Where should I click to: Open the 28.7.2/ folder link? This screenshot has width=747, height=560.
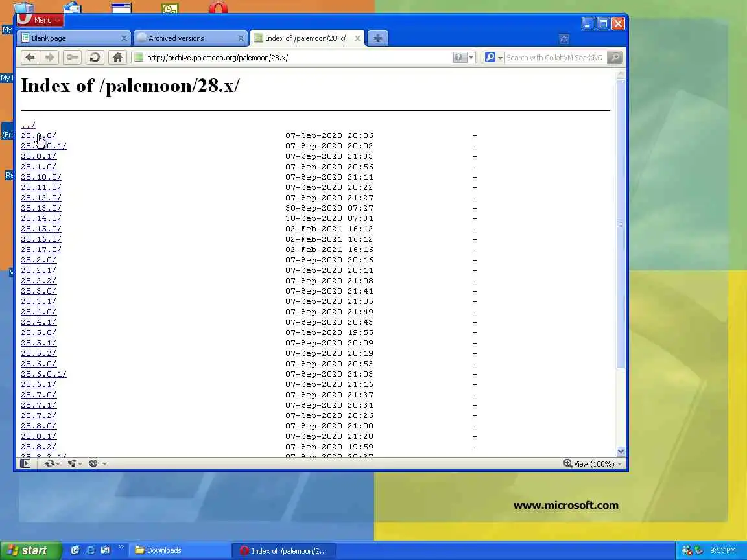[x=39, y=415]
